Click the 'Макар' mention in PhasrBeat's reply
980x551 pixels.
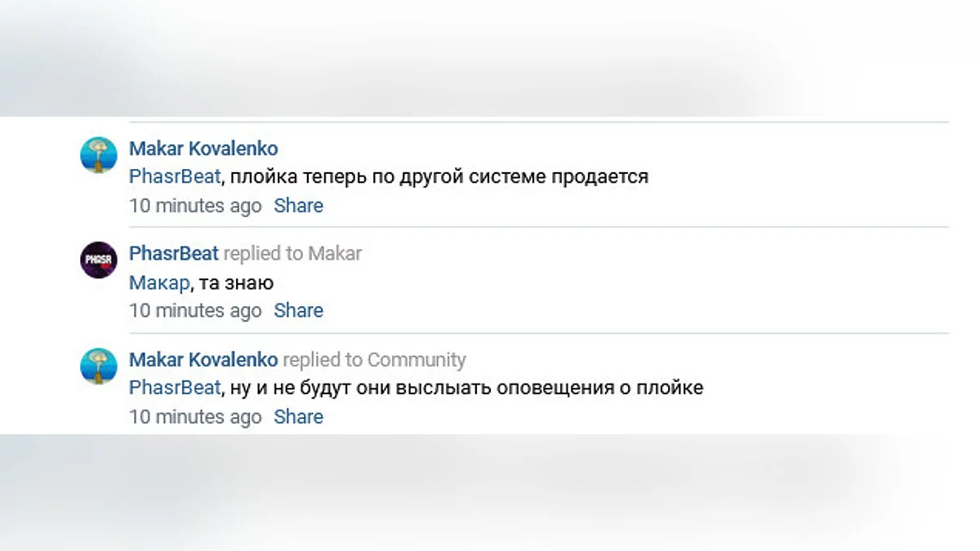pyautogui.click(x=159, y=283)
